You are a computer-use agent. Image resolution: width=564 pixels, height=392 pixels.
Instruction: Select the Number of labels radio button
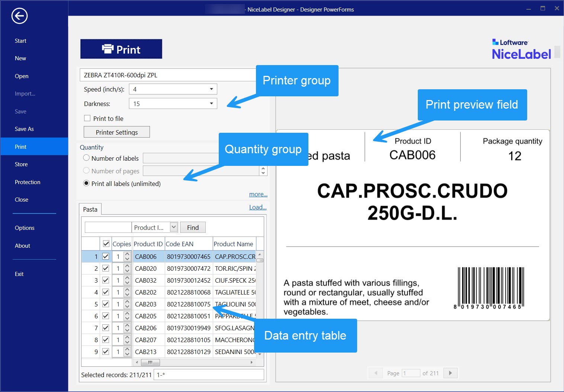pos(86,158)
